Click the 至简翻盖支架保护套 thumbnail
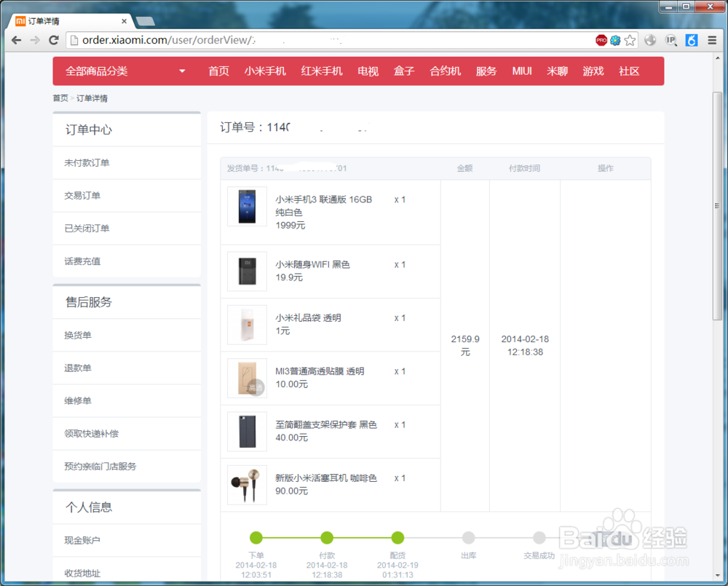Screen dimensions: 728x586 point(247,432)
